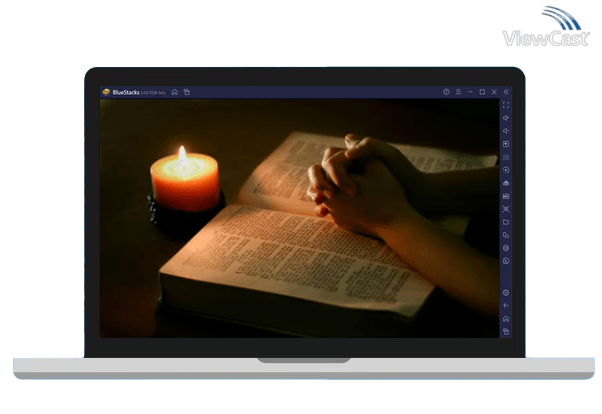Screen dimensions: 602x414
Task: Open game controls keyboard icon
Action: 506,157
